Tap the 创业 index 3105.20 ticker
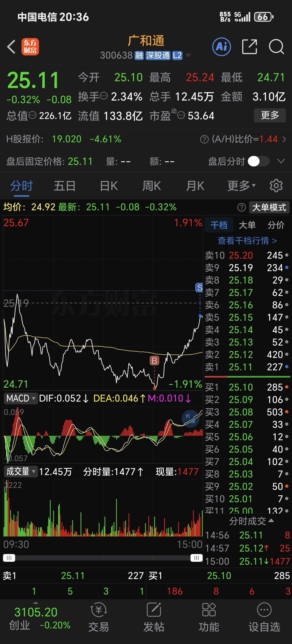The width and height of the screenshot is (292, 644). (39, 618)
